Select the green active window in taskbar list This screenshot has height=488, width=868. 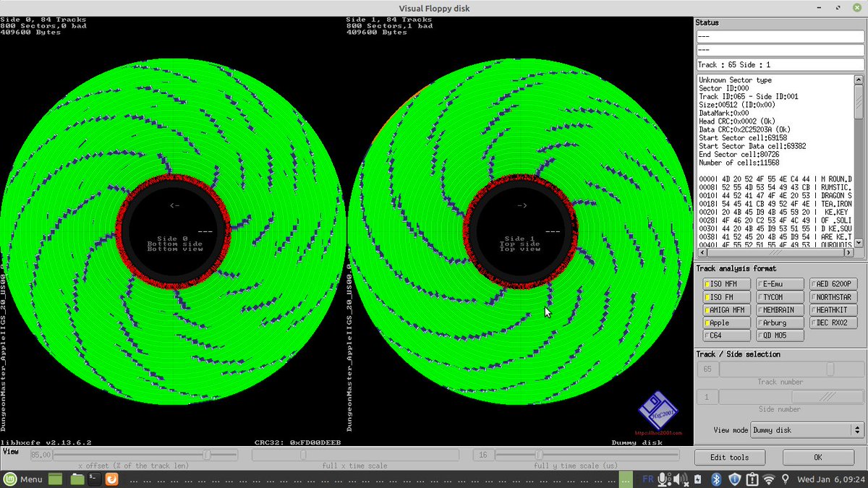coord(626,479)
